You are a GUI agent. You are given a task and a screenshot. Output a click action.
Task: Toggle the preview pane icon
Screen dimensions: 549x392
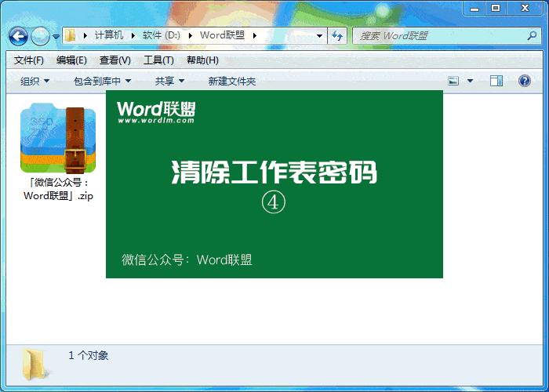tap(496, 82)
